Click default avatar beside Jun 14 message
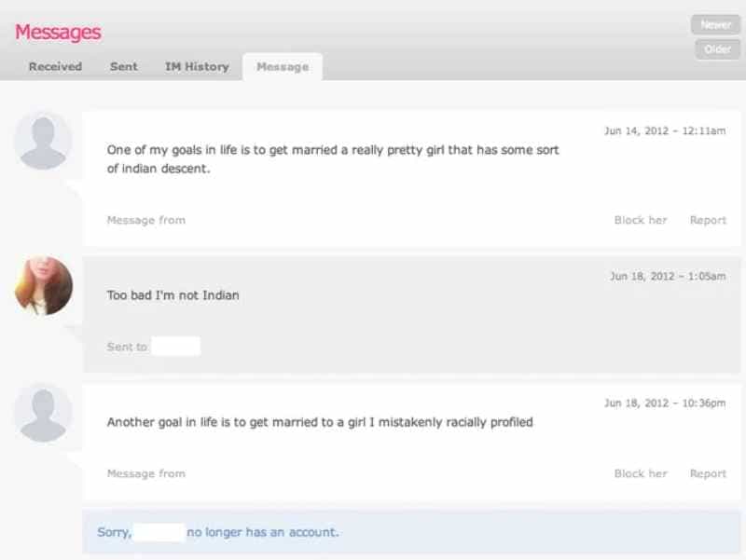 coord(43,141)
